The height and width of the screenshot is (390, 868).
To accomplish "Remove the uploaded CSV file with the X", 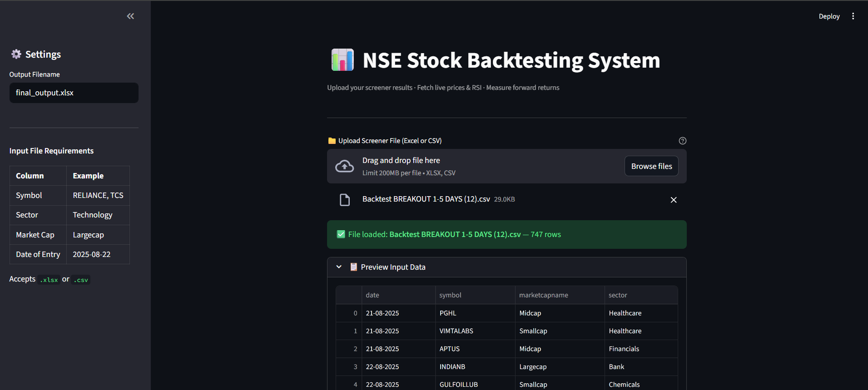I will point(674,200).
